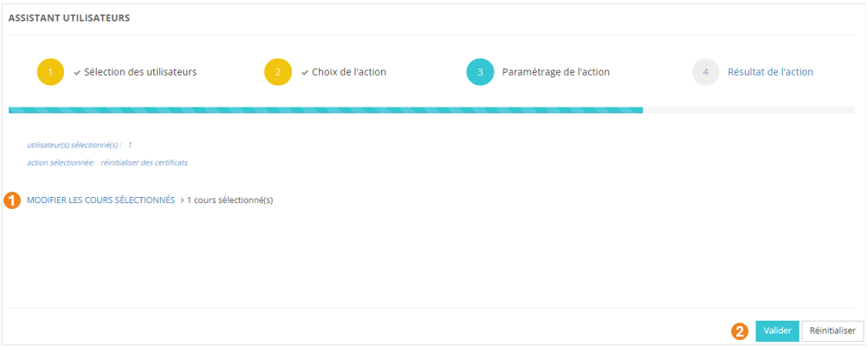Go to Choix de l'action step
Image resolution: width=868 pixels, height=347 pixels.
[349, 72]
